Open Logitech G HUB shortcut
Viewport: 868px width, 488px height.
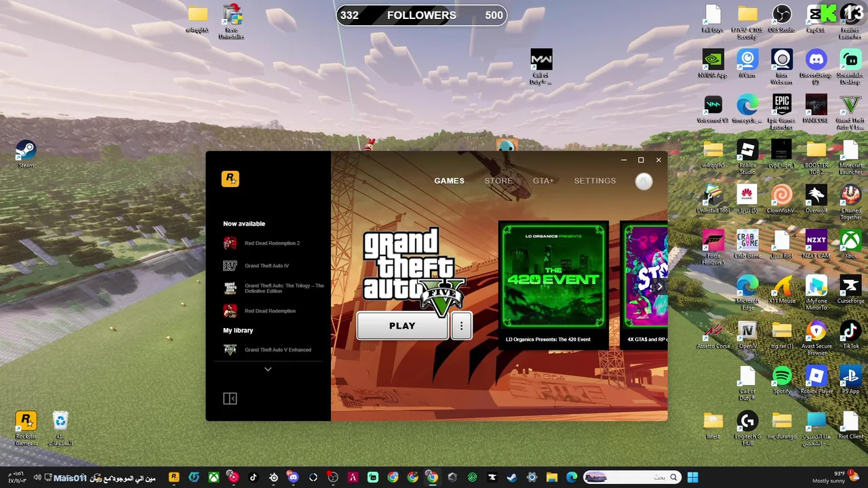[x=747, y=428]
